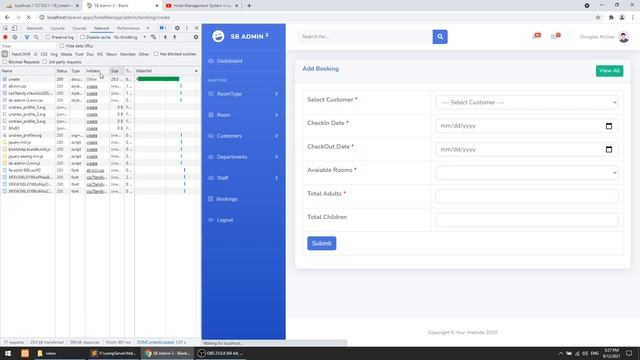
Task: Open Checkin Date calendar picker icon
Action: 609,126
